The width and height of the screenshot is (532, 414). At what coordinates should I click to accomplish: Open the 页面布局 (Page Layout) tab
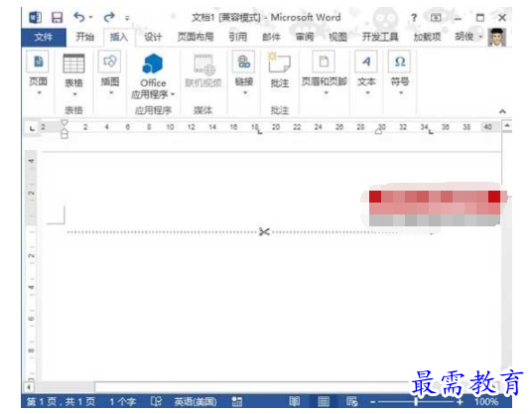tap(196, 37)
